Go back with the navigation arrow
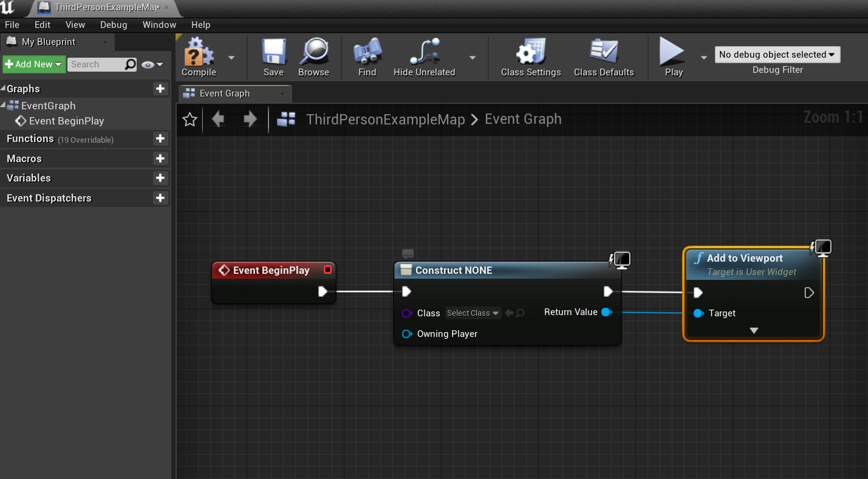 [x=218, y=119]
